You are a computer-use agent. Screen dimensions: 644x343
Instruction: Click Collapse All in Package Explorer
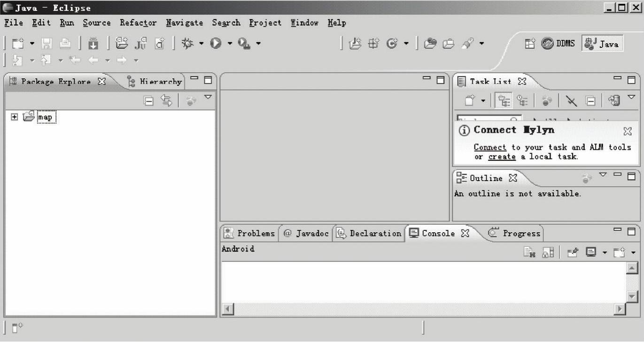[148, 100]
